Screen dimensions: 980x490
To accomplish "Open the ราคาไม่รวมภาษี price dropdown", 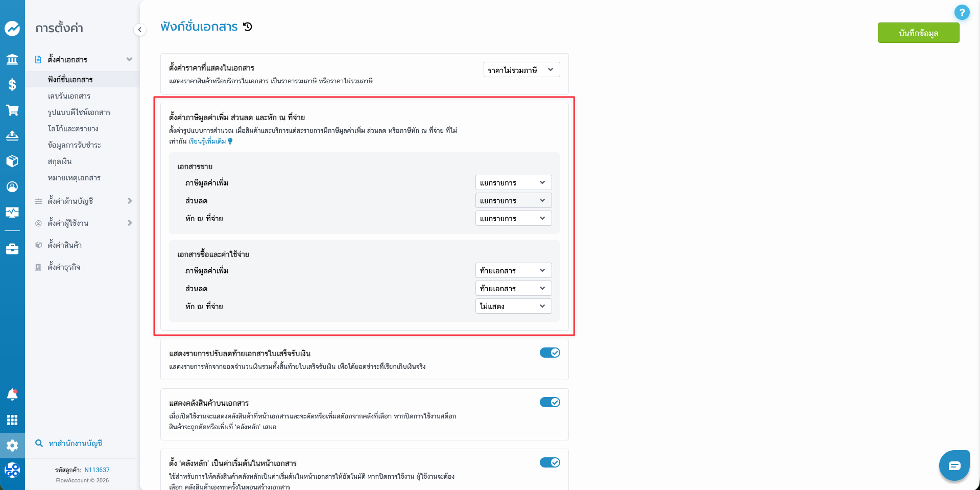I will pyautogui.click(x=521, y=70).
